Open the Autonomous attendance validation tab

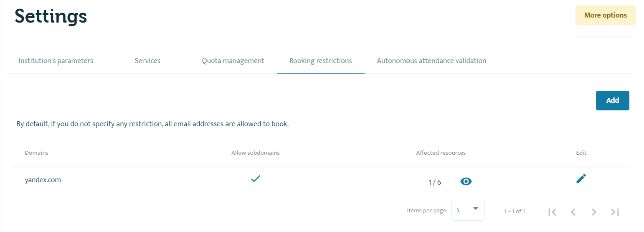[x=431, y=61]
